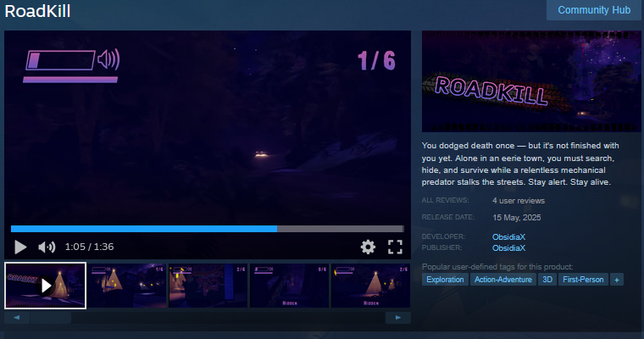Screen dimensions: 644x339
Task: Select the screenshot thumbnail showing 0/6
Action: pos(290,286)
